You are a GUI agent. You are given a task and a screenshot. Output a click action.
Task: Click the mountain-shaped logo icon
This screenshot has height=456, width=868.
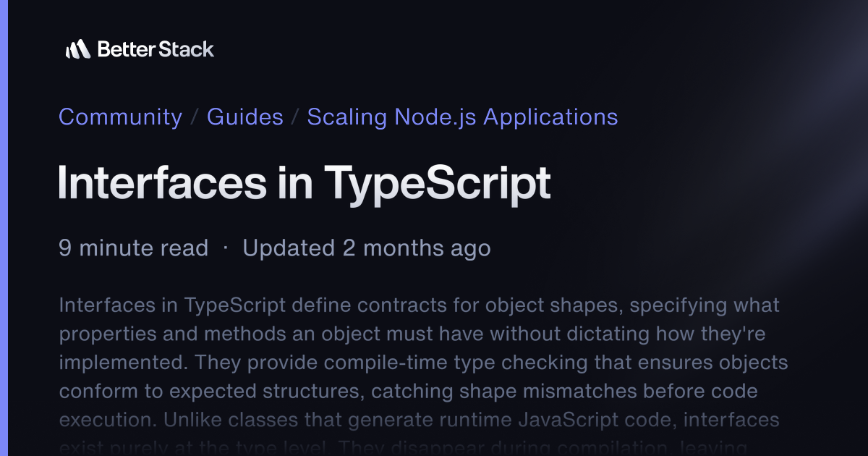click(x=80, y=49)
